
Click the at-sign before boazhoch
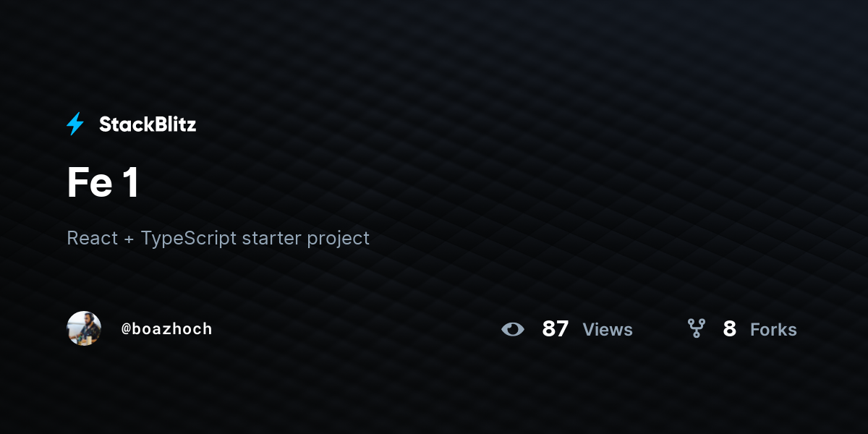pos(125,329)
